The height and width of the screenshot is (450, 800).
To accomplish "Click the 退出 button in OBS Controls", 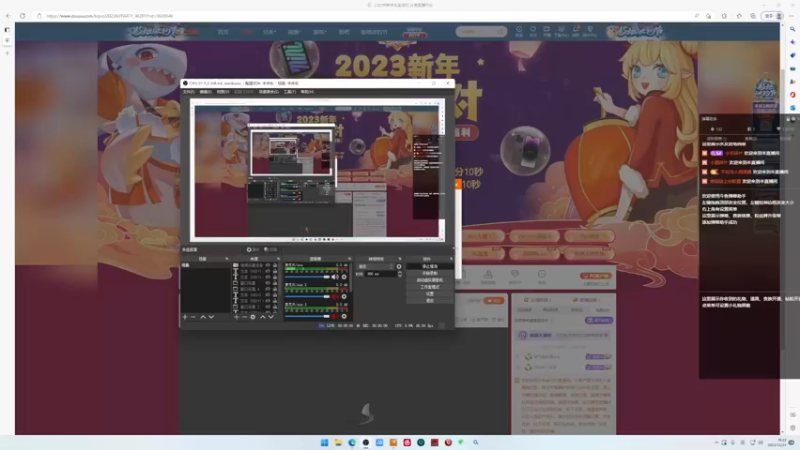I will (430, 301).
